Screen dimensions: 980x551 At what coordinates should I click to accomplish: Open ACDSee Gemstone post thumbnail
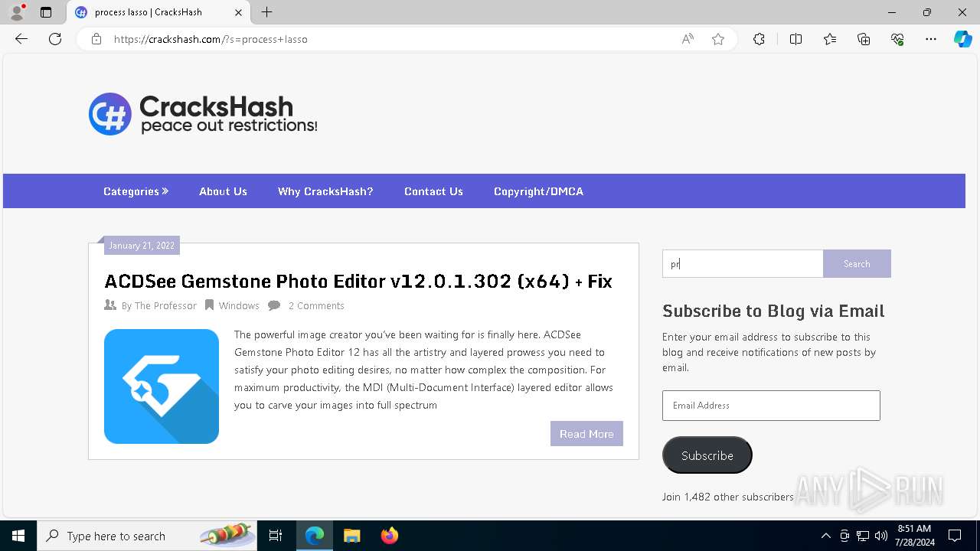162,386
